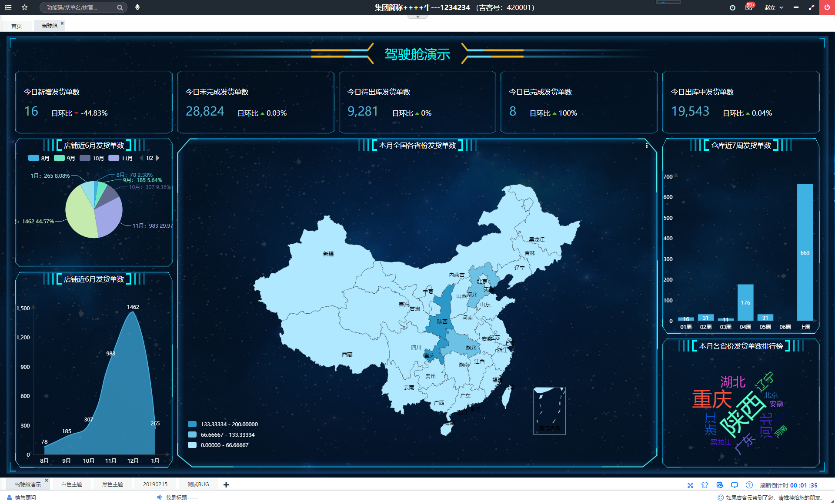Open the 测试BUG tab

pos(198,484)
